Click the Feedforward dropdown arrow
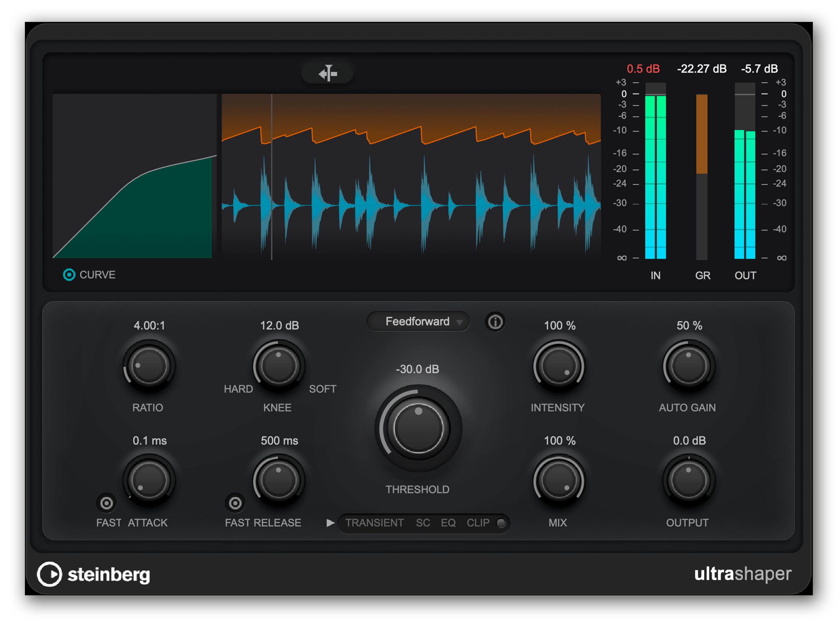The height and width of the screenshot is (622, 840). click(459, 322)
